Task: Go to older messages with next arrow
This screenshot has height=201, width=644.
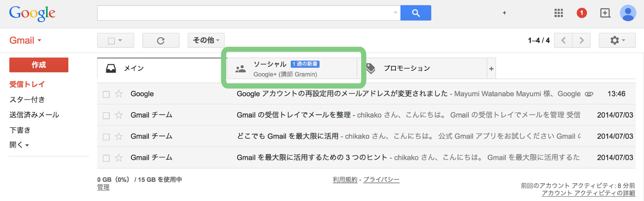Action: [x=581, y=40]
